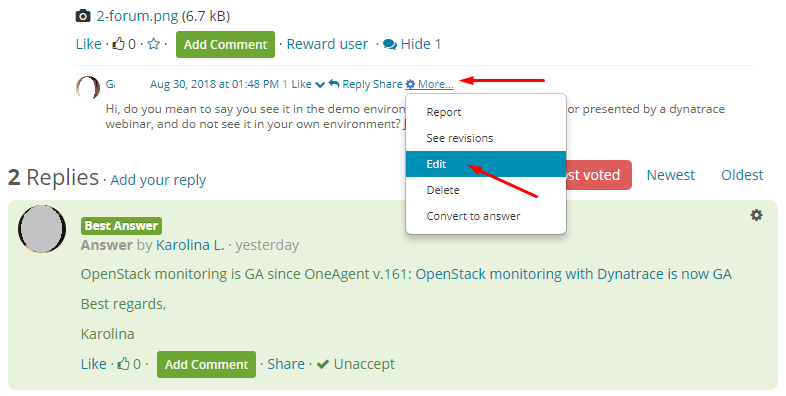Click the thumbs-up icon in Karolina's answer

pyautogui.click(x=123, y=364)
